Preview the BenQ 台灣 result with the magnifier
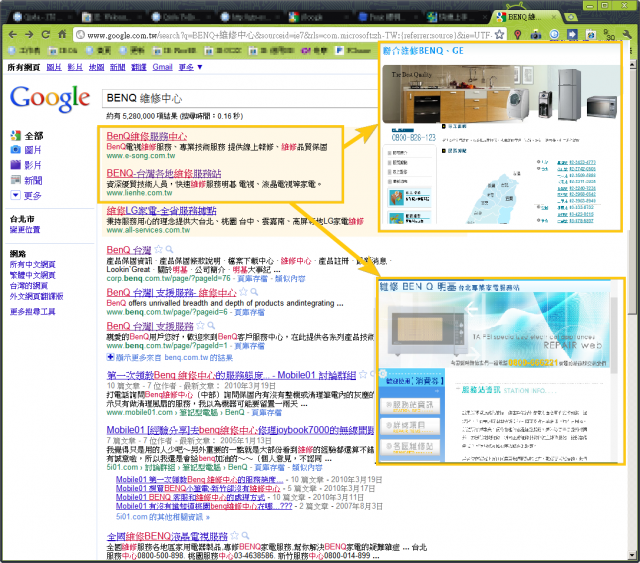 click(169, 249)
